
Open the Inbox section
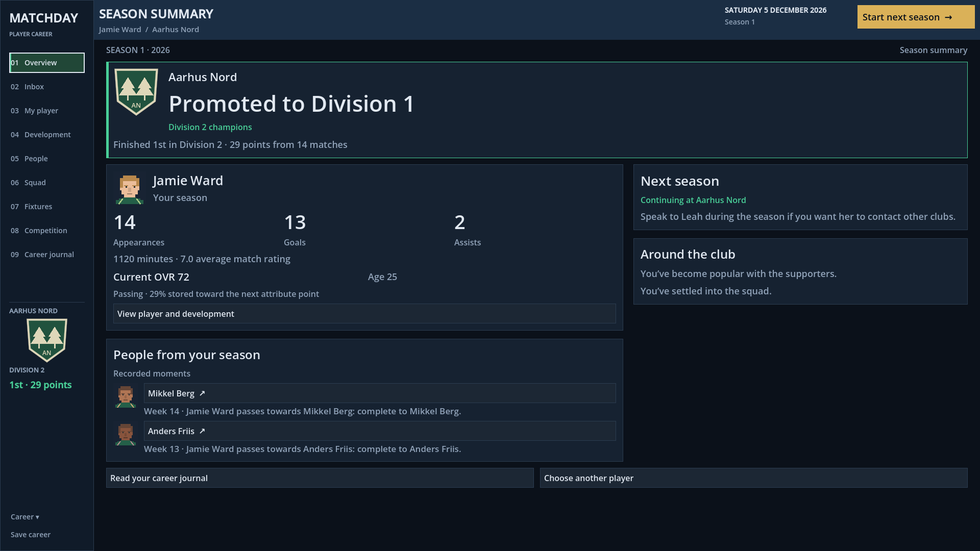click(x=47, y=87)
